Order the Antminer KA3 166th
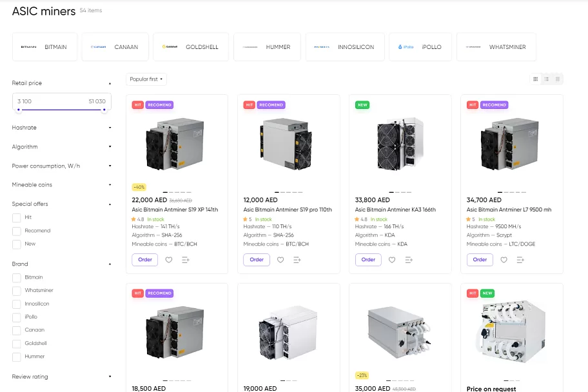588x392 pixels. [368, 260]
